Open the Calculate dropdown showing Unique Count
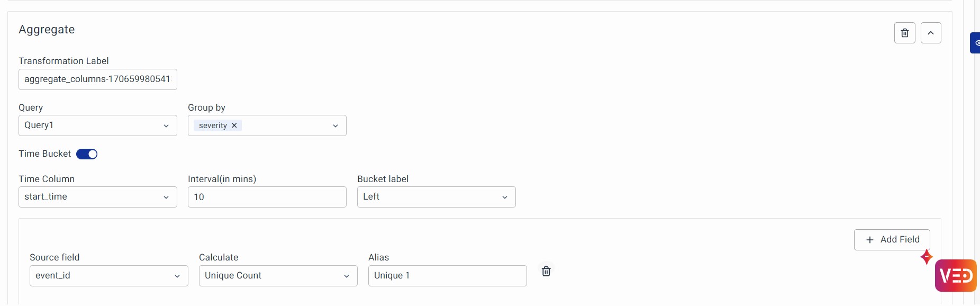 (278, 276)
